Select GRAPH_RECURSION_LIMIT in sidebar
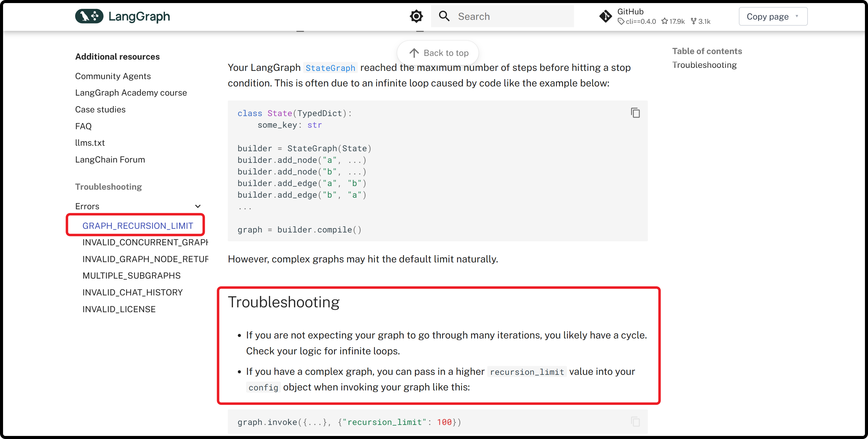 pos(137,225)
